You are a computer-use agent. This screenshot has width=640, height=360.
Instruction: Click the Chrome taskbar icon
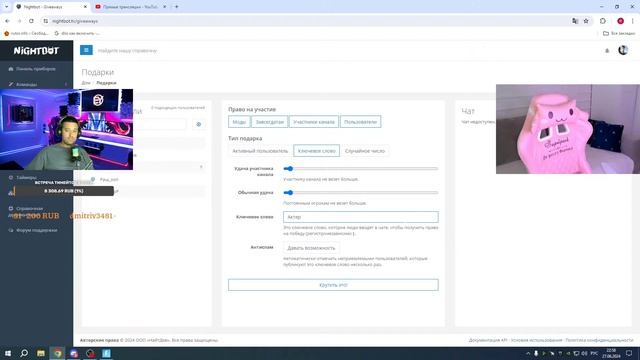tap(58, 353)
